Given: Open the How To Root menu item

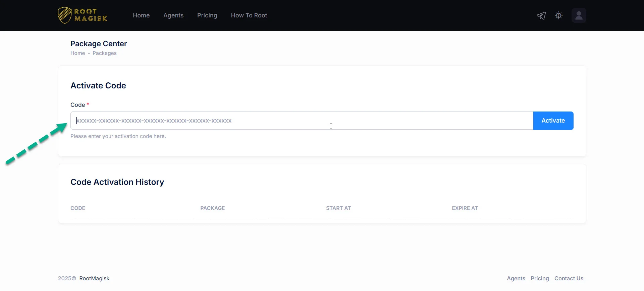Looking at the screenshot, I should (x=249, y=15).
